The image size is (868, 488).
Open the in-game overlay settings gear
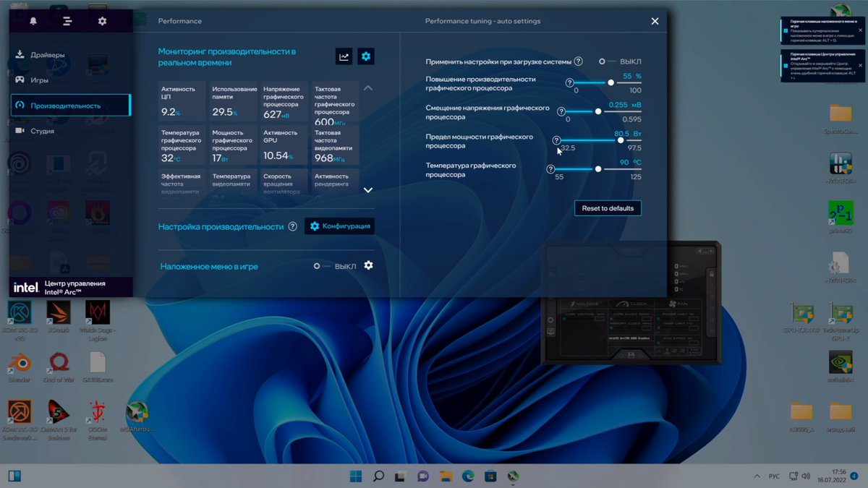(x=368, y=265)
